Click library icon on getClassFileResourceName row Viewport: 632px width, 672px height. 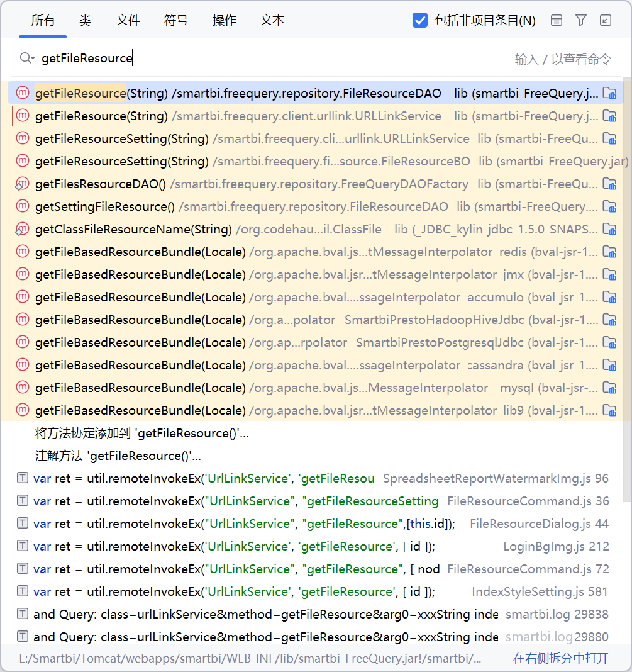pyautogui.click(x=609, y=229)
